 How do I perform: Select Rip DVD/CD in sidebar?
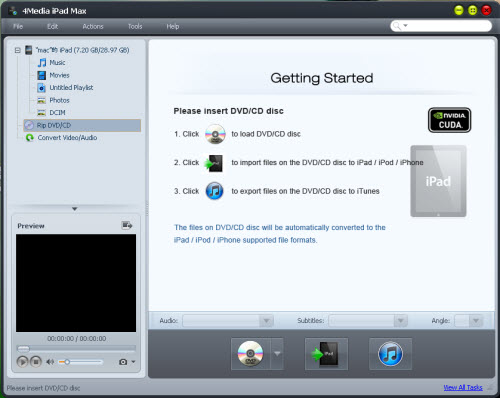(82, 125)
